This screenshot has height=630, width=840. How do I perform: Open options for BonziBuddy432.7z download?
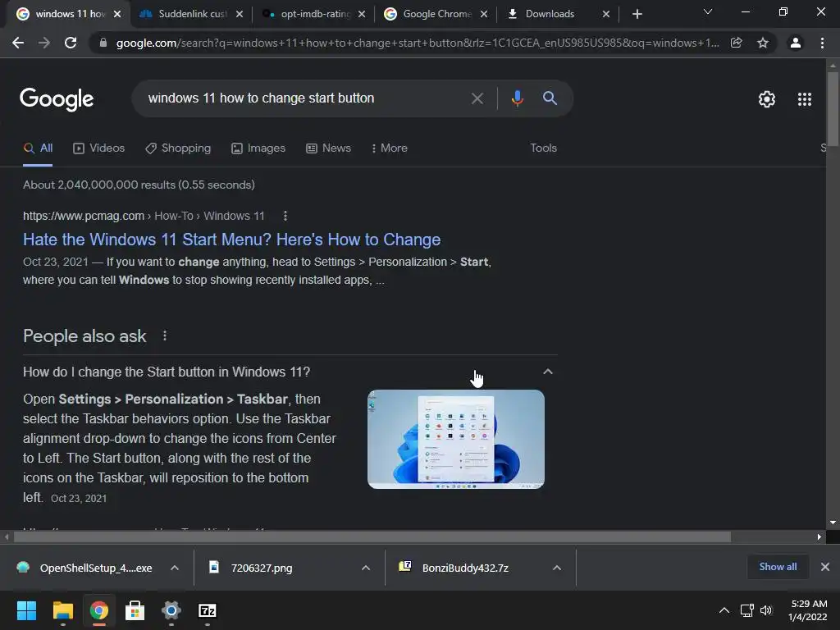click(x=557, y=568)
